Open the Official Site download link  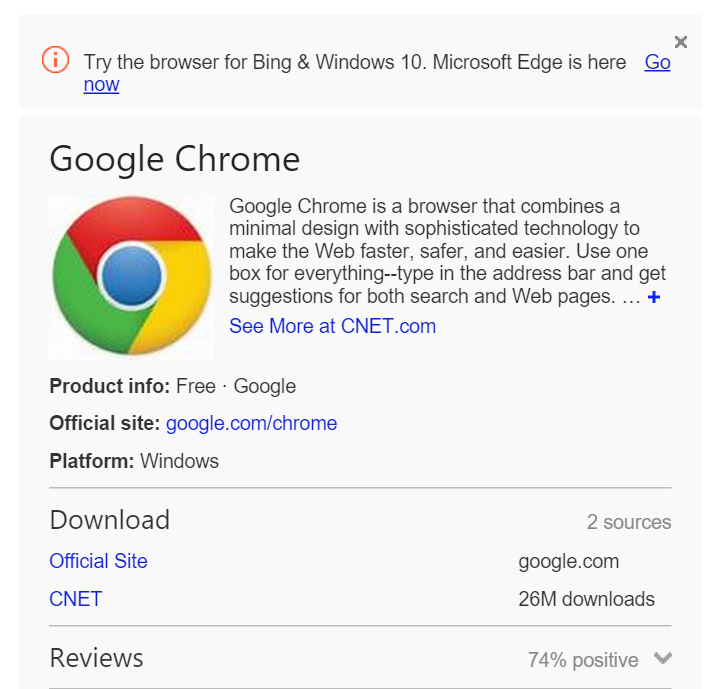98,561
